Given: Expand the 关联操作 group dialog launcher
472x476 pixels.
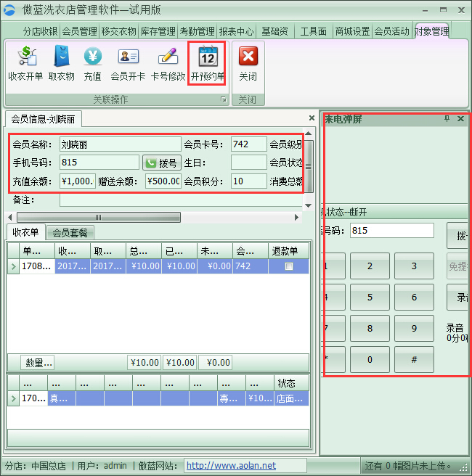Looking at the screenshot, I should (x=224, y=99).
